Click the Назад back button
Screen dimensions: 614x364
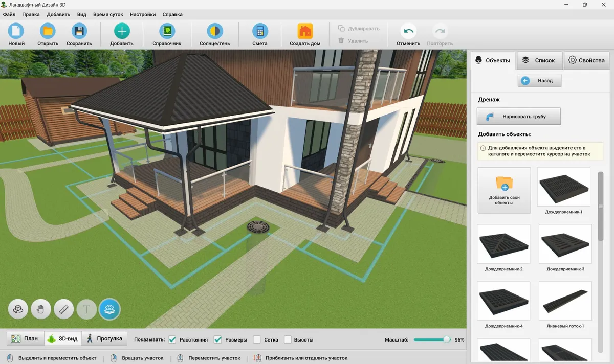point(539,81)
